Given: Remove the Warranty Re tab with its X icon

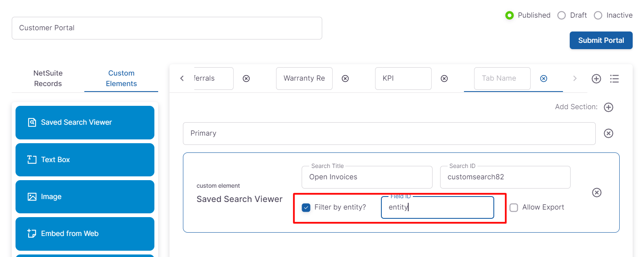Looking at the screenshot, I should click(x=345, y=79).
